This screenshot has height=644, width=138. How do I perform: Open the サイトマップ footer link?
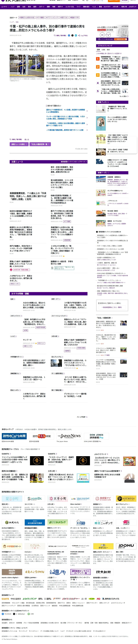coord(23,631)
